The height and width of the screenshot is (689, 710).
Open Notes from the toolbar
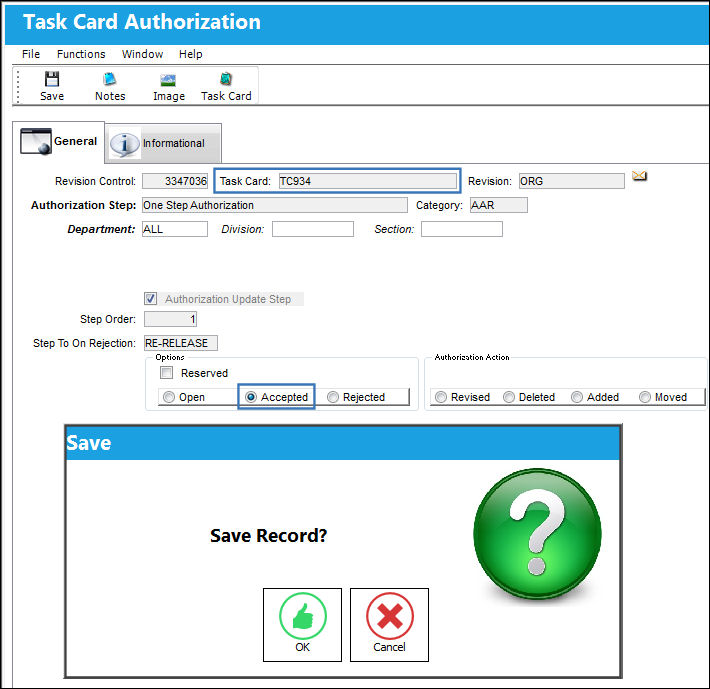[110, 86]
